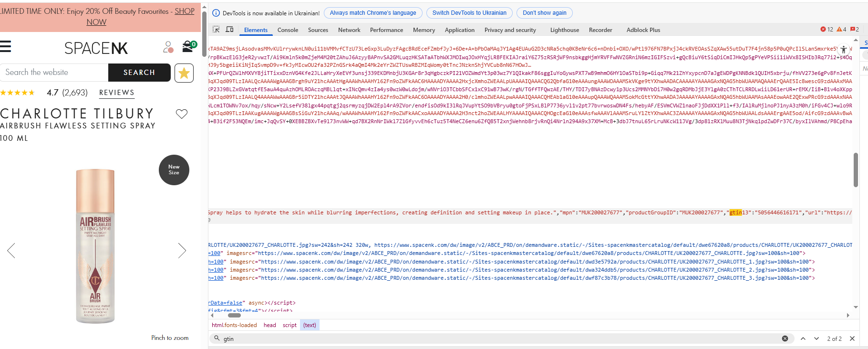Screen dimensions: 868x349
Task: Click Always match Chrome's language button
Action: pyautogui.click(x=373, y=13)
